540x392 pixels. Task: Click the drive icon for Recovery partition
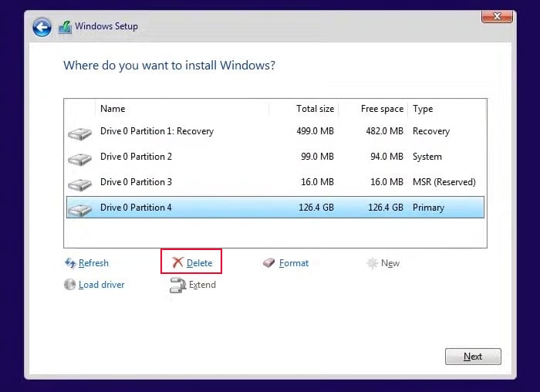coord(79,133)
